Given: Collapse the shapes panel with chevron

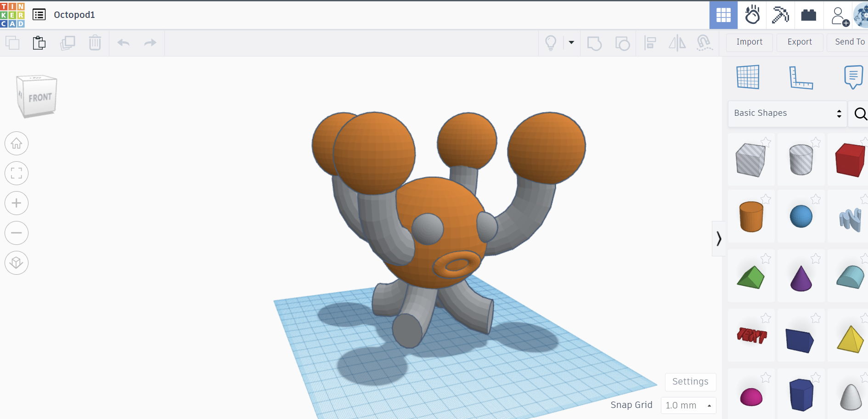Looking at the screenshot, I should 719,238.
